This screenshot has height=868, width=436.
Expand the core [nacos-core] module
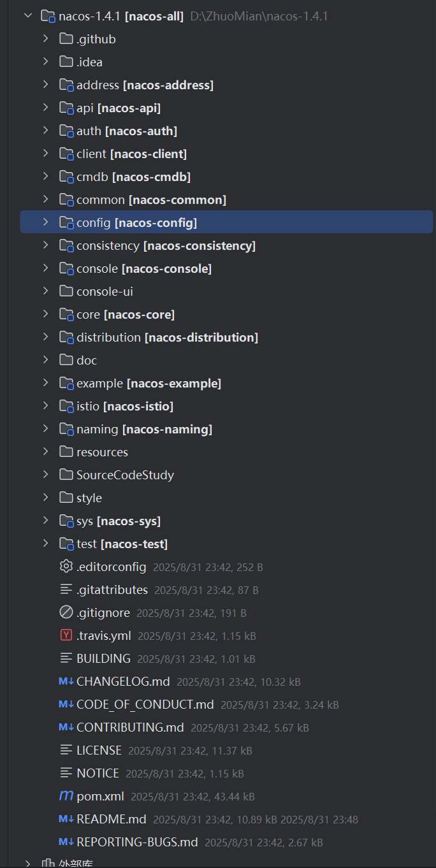tap(45, 314)
